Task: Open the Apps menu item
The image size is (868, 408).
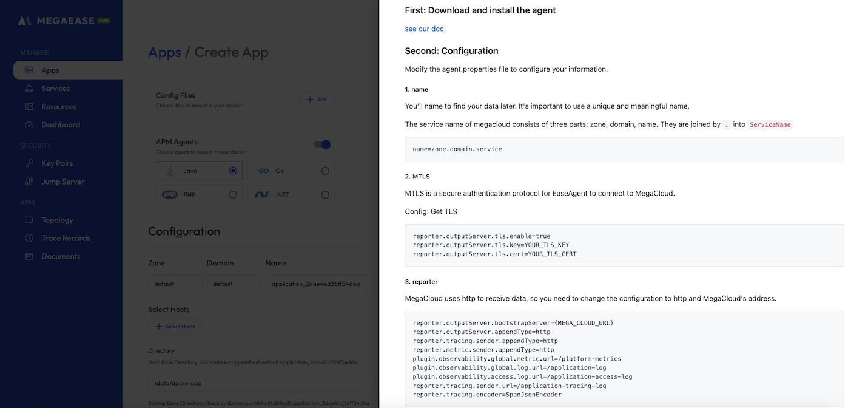Action: [x=68, y=70]
